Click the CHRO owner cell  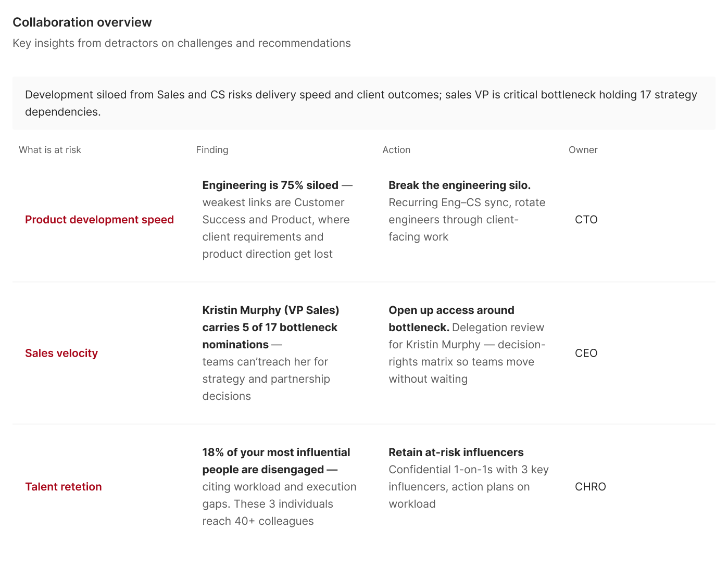(x=591, y=487)
